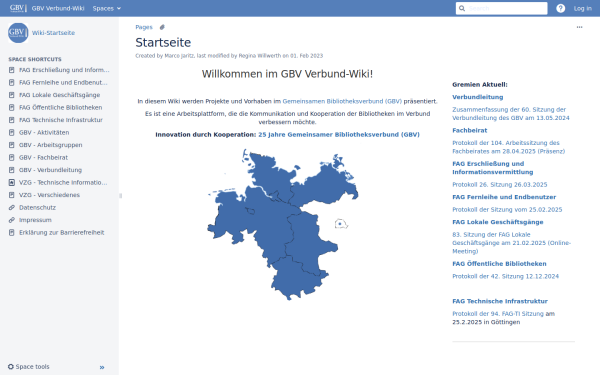Click page icon beside FAG Lokale Geschäftsgänge
This screenshot has height=375, width=600.
11,95
